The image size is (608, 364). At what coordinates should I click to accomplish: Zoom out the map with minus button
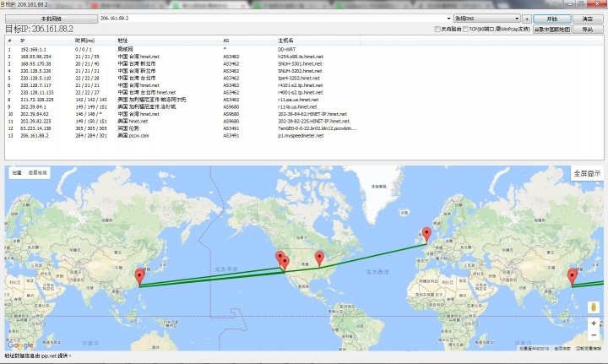(594, 335)
